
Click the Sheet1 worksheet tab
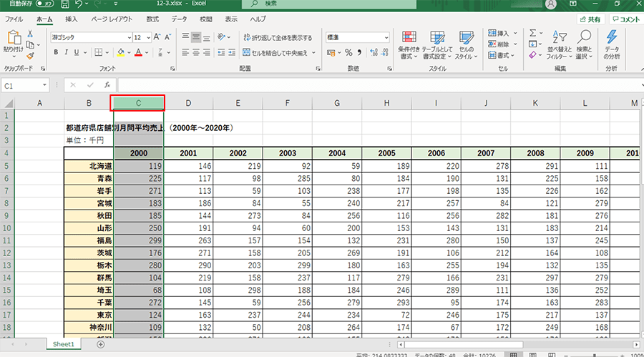(x=63, y=344)
